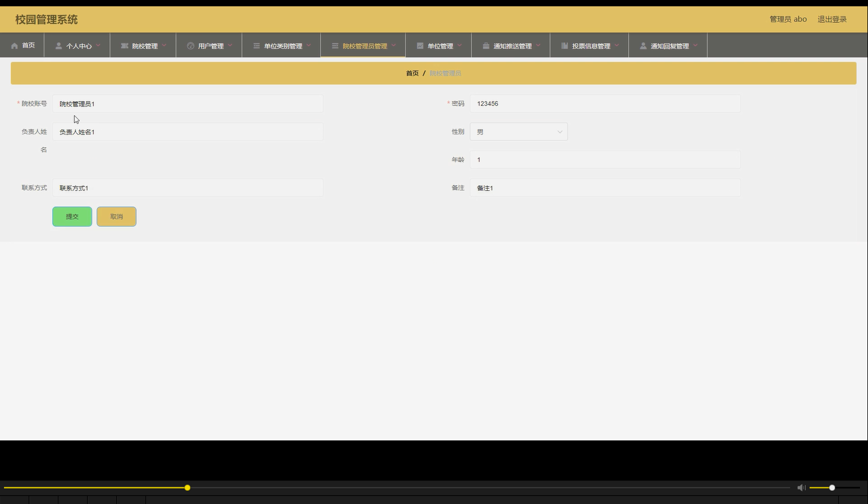The height and width of the screenshot is (504, 868).
Task: Open the 单位管理 menu
Action: [439, 45]
